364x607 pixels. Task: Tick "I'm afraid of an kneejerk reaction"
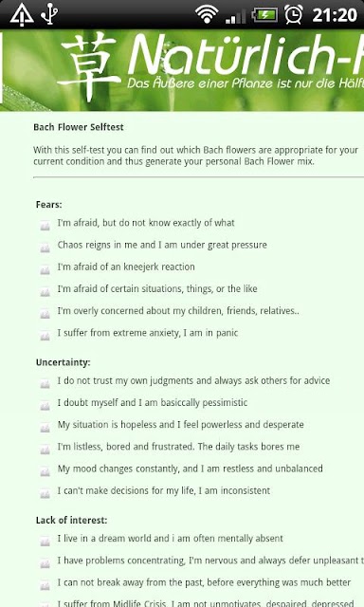pos(45,269)
